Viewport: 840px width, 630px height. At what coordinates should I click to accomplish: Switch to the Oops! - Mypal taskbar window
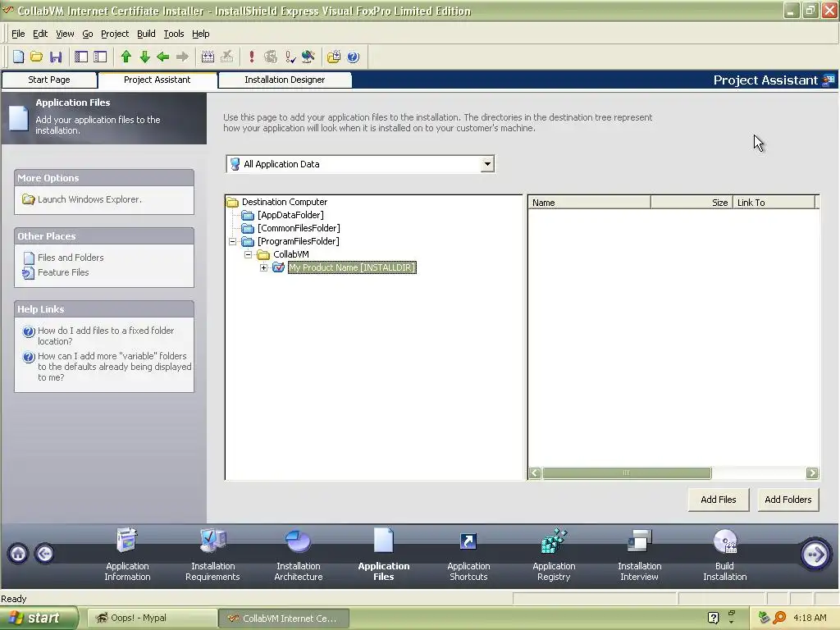click(152, 619)
